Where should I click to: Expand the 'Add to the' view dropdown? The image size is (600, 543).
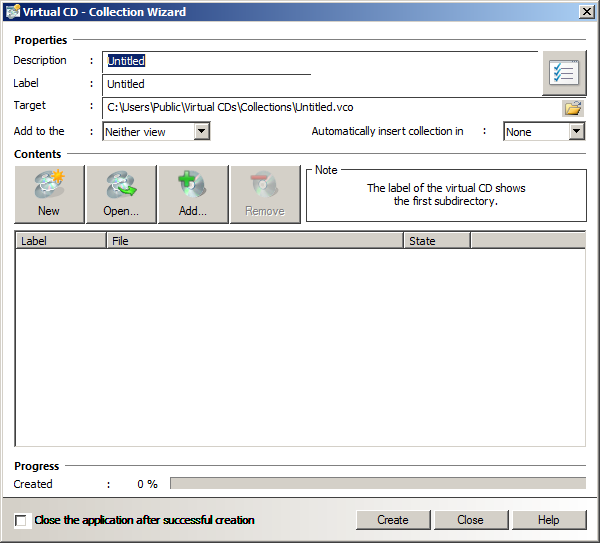201,131
